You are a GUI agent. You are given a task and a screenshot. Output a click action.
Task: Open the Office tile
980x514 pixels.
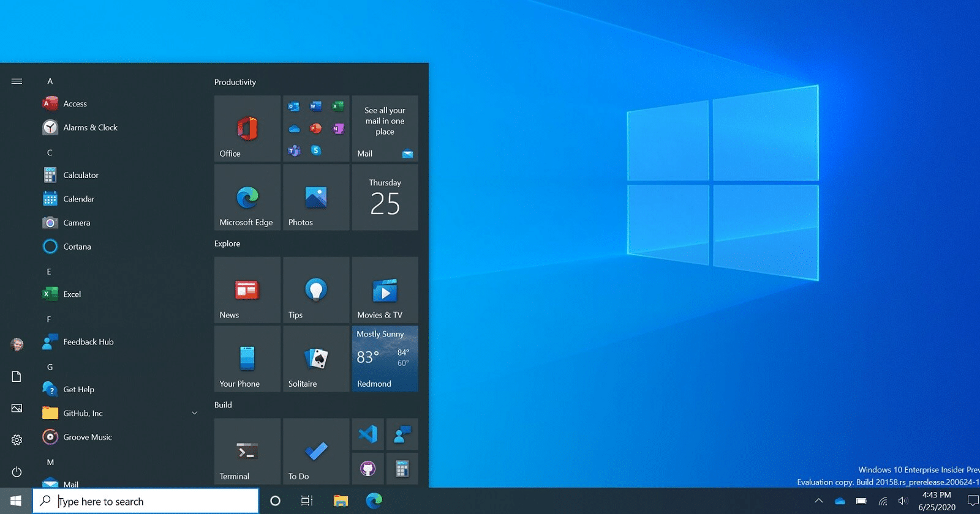point(247,128)
